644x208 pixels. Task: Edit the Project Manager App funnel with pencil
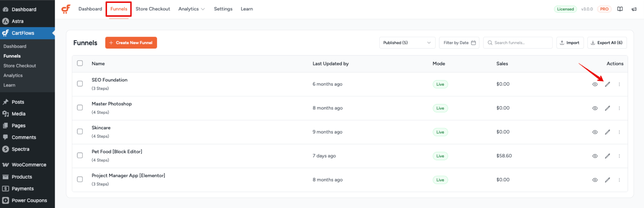click(607, 180)
